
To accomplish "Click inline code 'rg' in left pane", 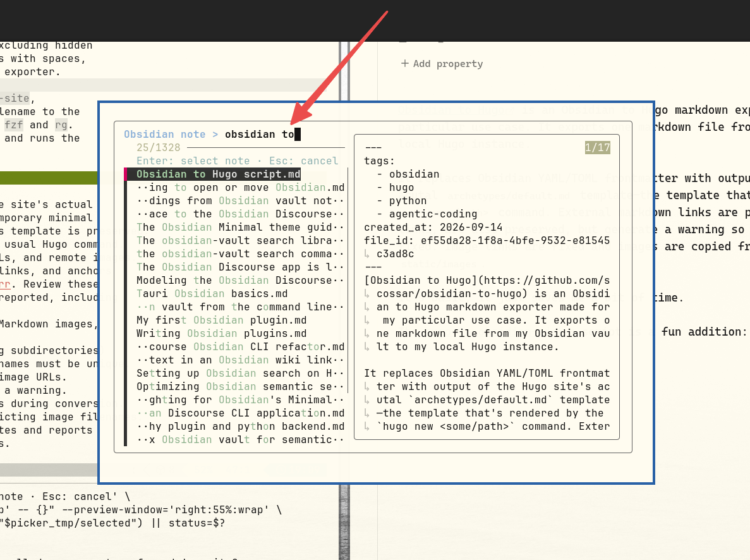I will tap(61, 125).
